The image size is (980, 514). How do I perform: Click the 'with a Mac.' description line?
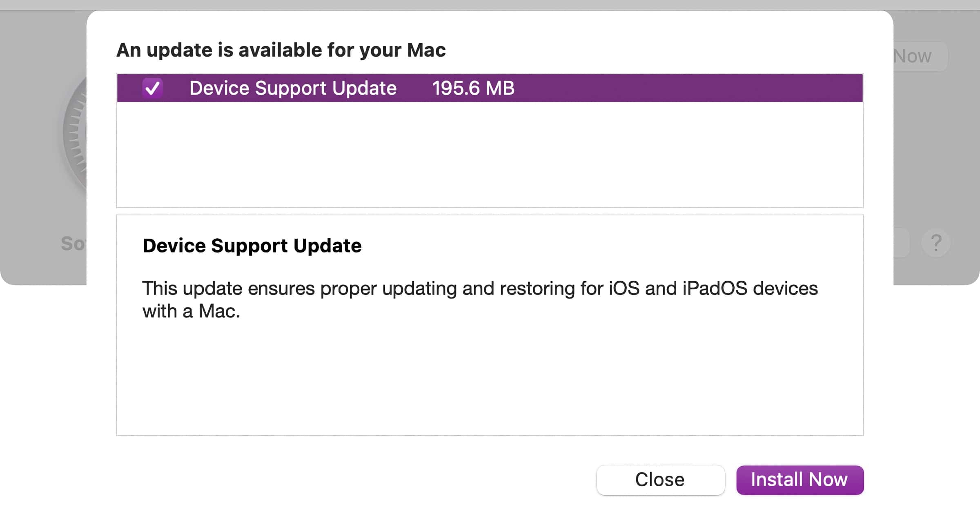click(191, 311)
